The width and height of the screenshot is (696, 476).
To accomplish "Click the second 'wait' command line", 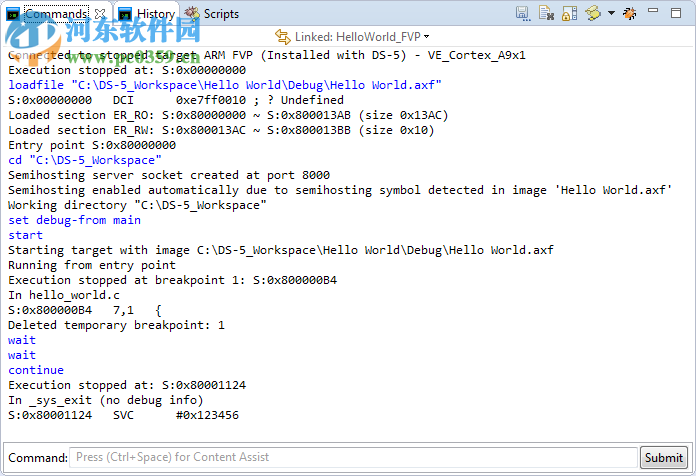I will pos(22,355).
